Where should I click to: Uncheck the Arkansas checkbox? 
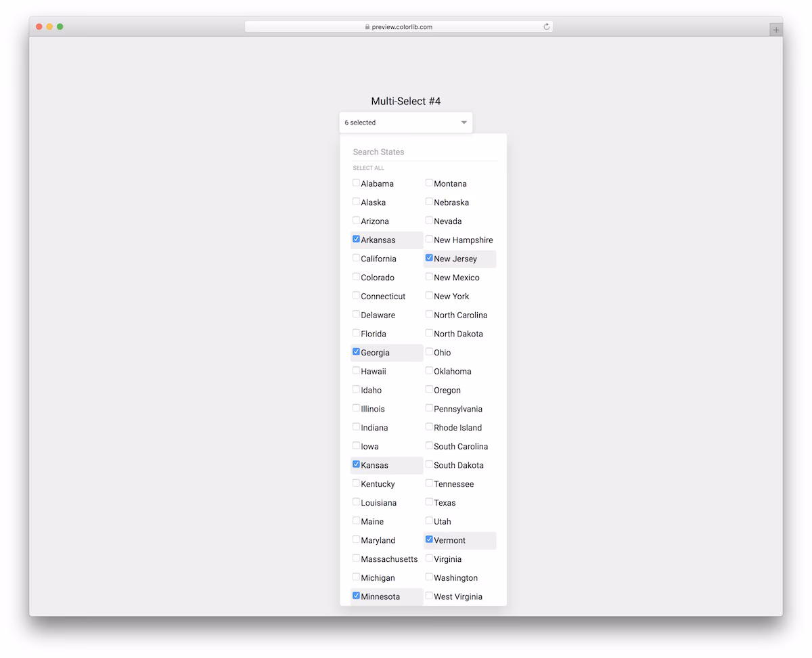356,239
